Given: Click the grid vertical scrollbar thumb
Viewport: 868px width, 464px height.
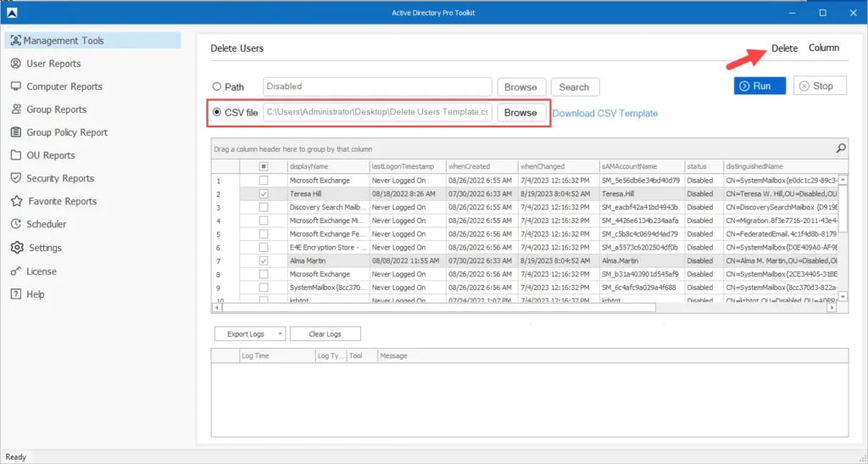Looking at the screenshot, I should (x=843, y=209).
